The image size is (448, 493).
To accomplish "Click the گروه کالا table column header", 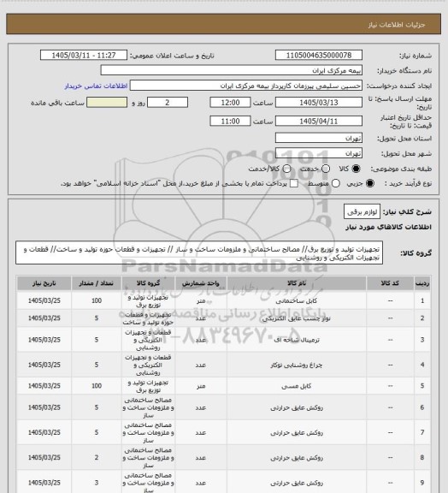I will pos(148,283).
